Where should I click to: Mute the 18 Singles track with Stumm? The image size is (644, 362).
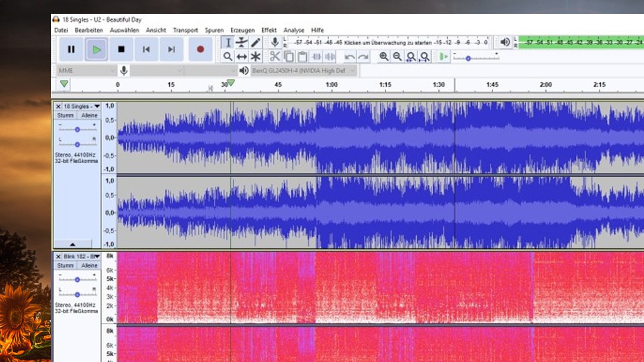click(x=65, y=116)
